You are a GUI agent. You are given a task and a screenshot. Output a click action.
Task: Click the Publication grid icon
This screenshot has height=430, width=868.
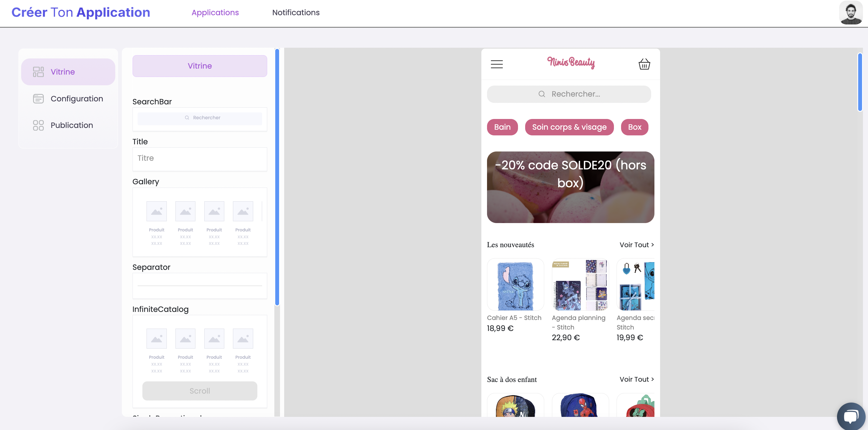(x=38, y=125)
